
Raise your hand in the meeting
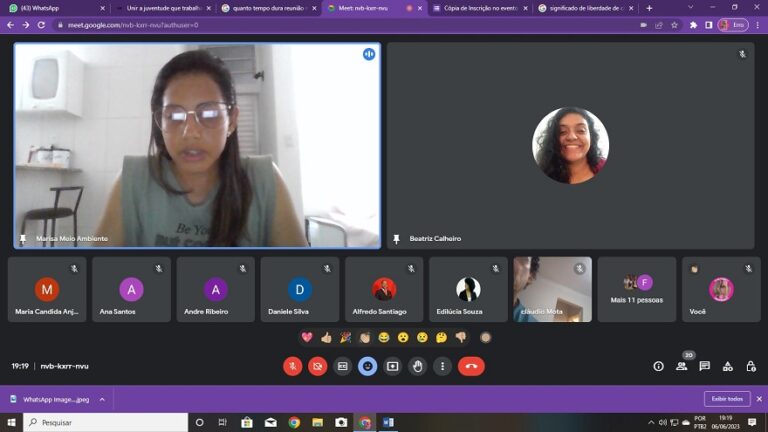coord(417,366)
